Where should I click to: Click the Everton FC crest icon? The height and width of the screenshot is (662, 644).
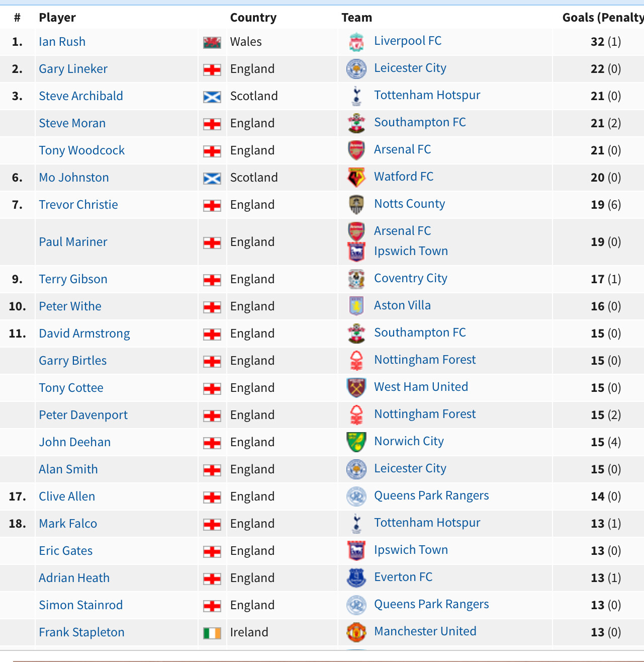point(356,578)
